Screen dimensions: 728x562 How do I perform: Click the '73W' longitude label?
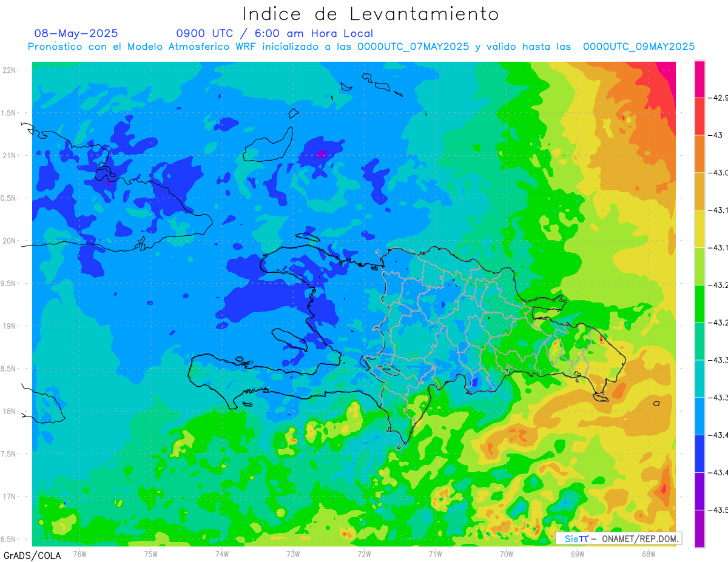tap(293, 554)
